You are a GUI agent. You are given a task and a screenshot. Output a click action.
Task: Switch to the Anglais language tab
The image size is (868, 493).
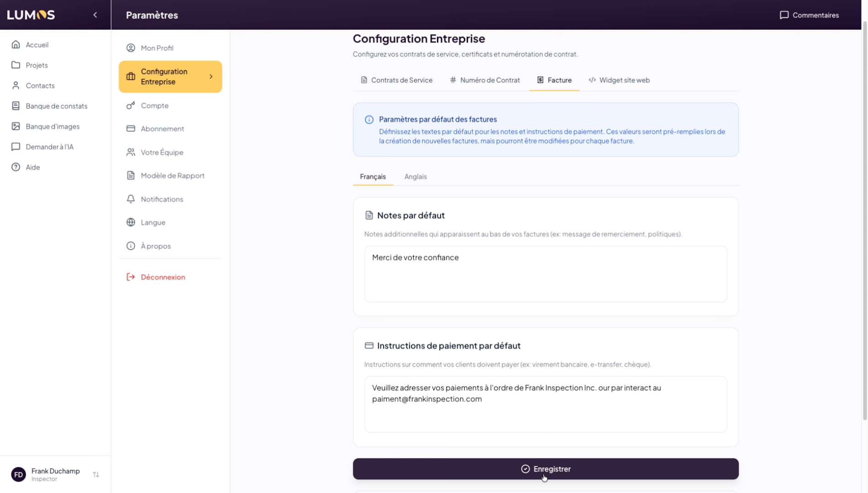[415, 177]
